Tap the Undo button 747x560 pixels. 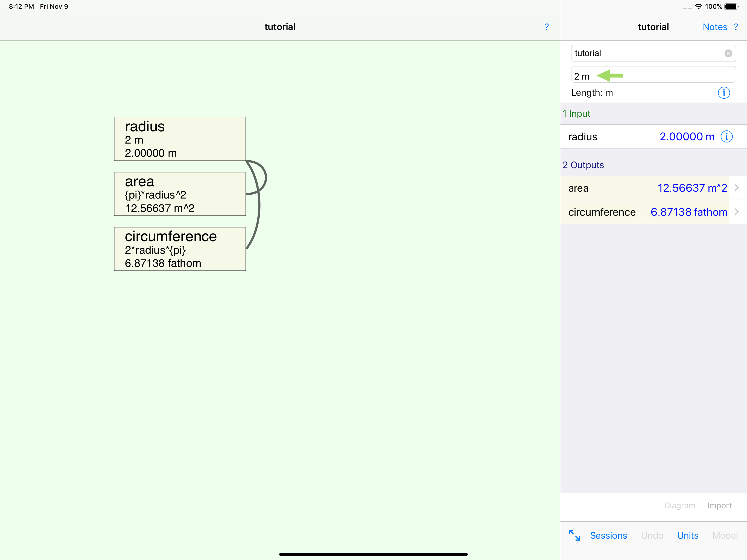click(x=652, y=535)
